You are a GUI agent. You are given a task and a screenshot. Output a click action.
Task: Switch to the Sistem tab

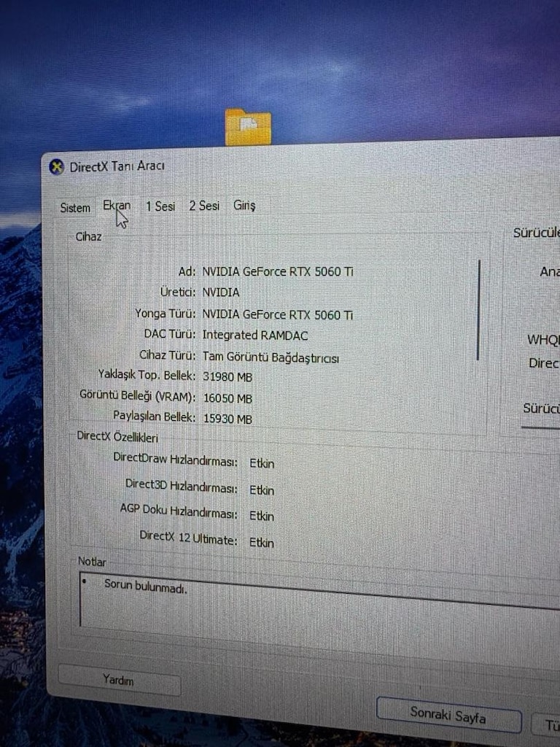(75, 208)
